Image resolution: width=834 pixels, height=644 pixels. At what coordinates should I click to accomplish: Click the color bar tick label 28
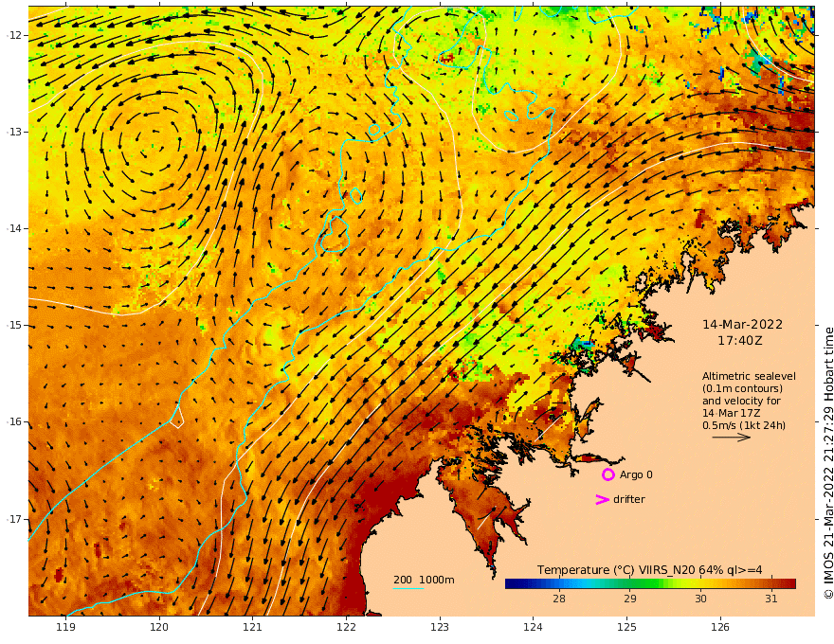559,599
